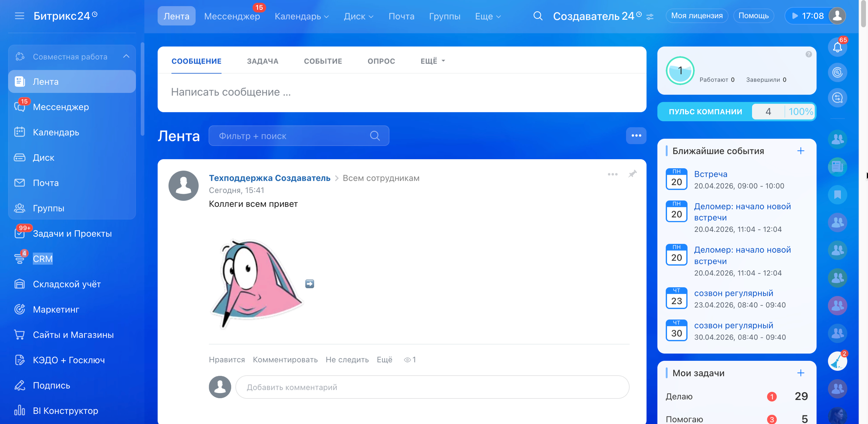Click Моя лицензия button
868x424 pixels.
[696, 16]
